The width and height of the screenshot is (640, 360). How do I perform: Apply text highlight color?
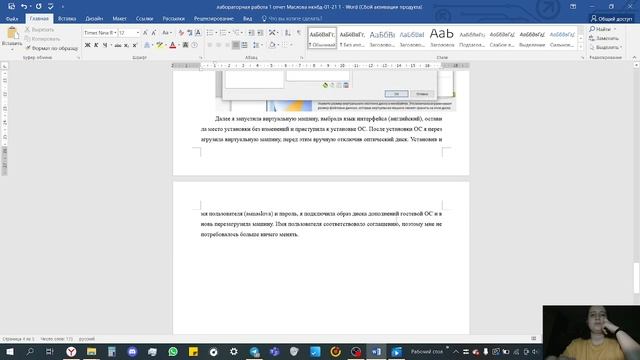click(160, 45)
